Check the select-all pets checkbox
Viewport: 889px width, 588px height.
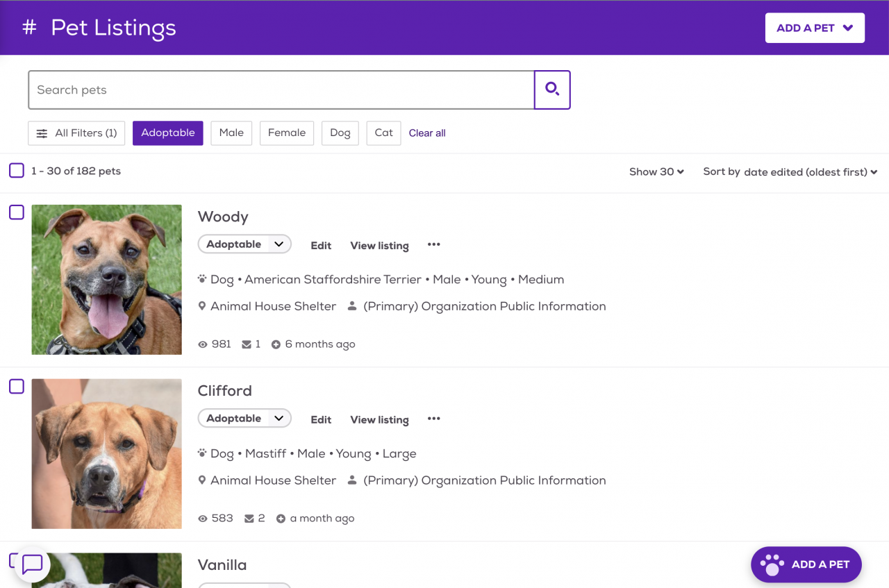point(17,171)
